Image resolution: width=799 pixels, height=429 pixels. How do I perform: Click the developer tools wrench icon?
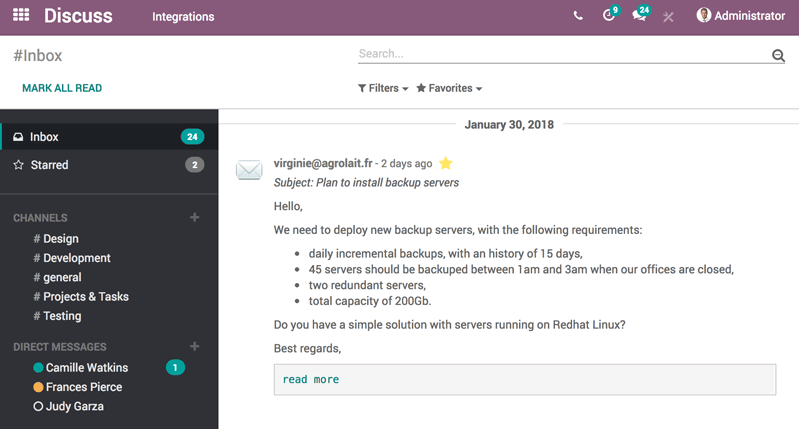click(x=668, y=17)
